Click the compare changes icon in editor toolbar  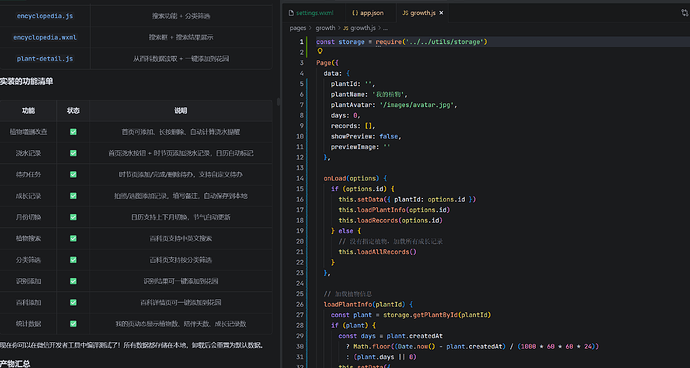pos(684,13)
